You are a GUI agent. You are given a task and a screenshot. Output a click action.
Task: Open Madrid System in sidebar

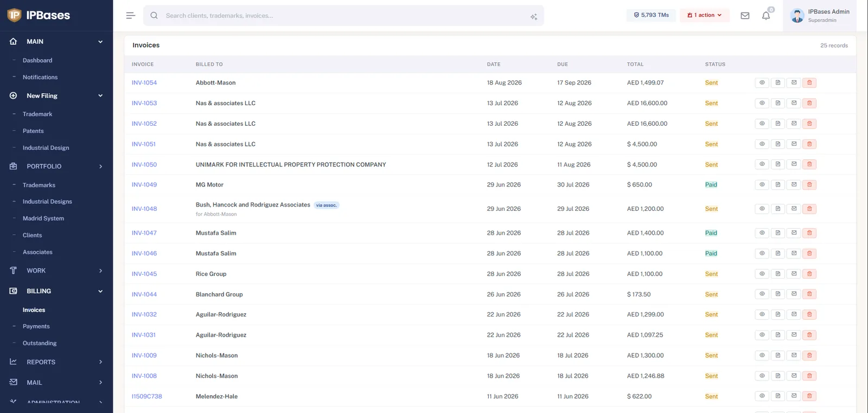43,218
